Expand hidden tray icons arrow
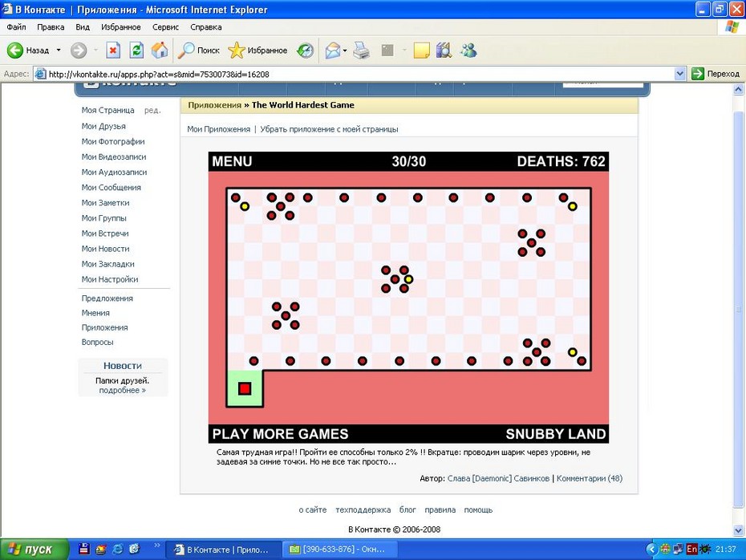 point(651,549)
